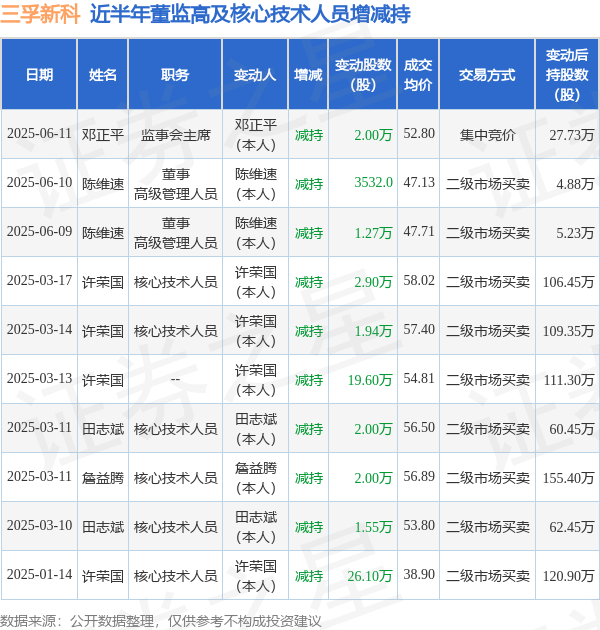This screenshot has height=630, width=600.
Task: Select the date cell 2025-01-14
Action: 39,575
